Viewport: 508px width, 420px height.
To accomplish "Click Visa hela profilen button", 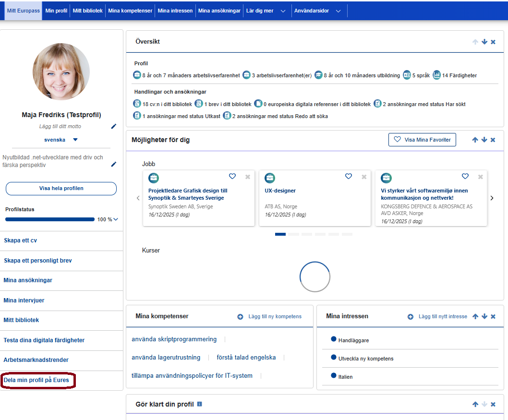I will (x=61, y=189).
